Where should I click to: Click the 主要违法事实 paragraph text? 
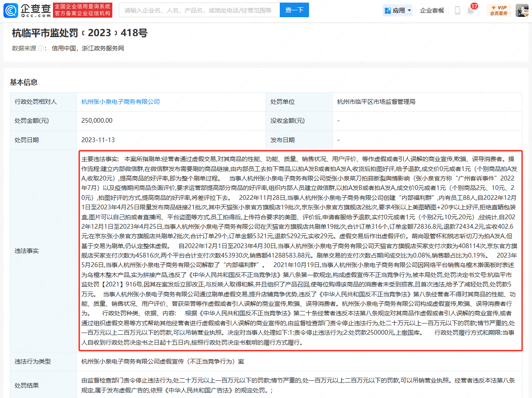(x=300, y=251)
